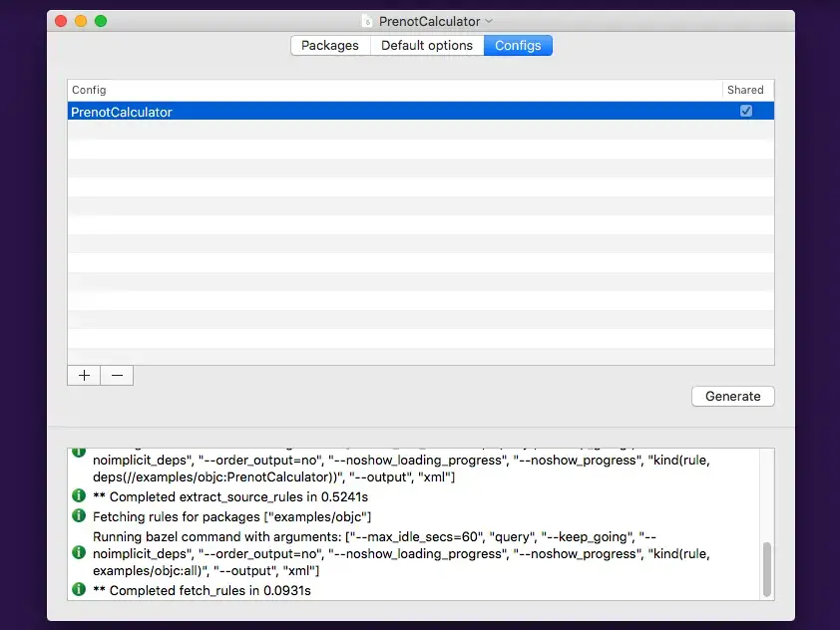Click the Shared column header
Screen dimensions: 840x630
(x=745, y=90)
